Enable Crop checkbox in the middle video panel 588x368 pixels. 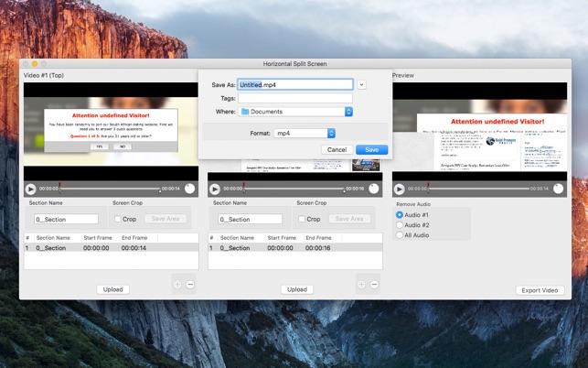303,219
